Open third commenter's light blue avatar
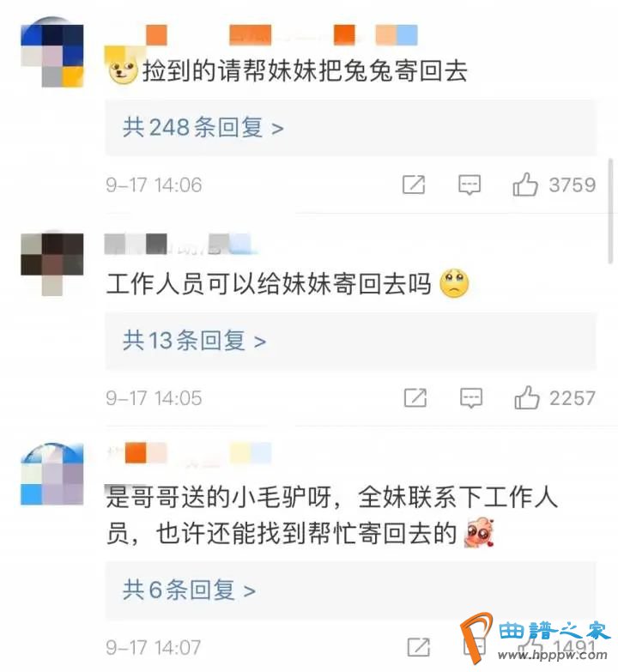618x672 pixels. [x=51, y=474]
